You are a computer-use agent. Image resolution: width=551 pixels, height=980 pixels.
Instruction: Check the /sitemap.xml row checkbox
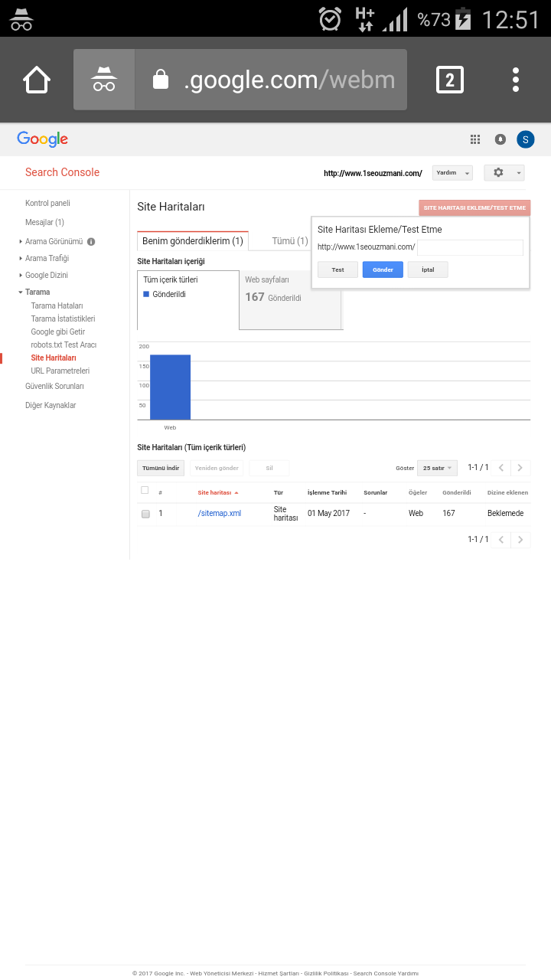tap(145, 514)
